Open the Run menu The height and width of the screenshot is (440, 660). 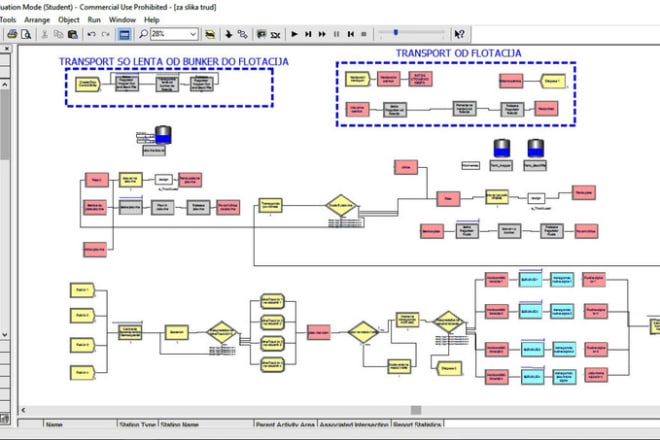(x=94, y=19)
